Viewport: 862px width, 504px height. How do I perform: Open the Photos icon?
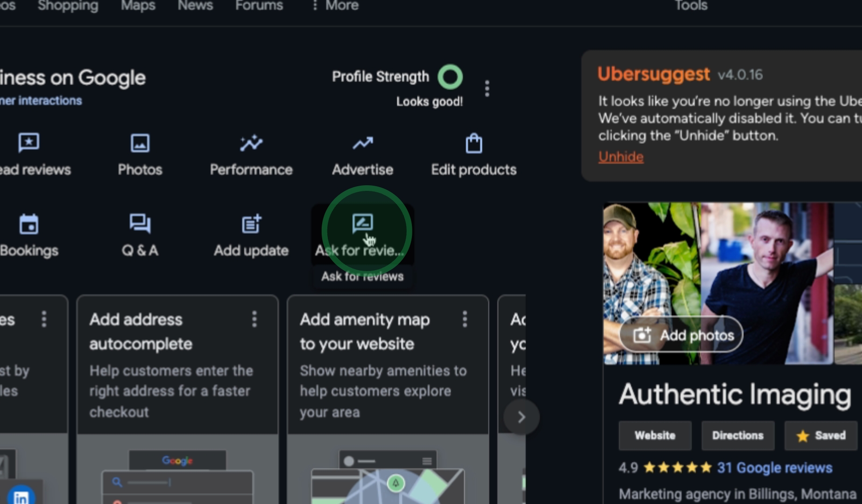coord(140,143)
